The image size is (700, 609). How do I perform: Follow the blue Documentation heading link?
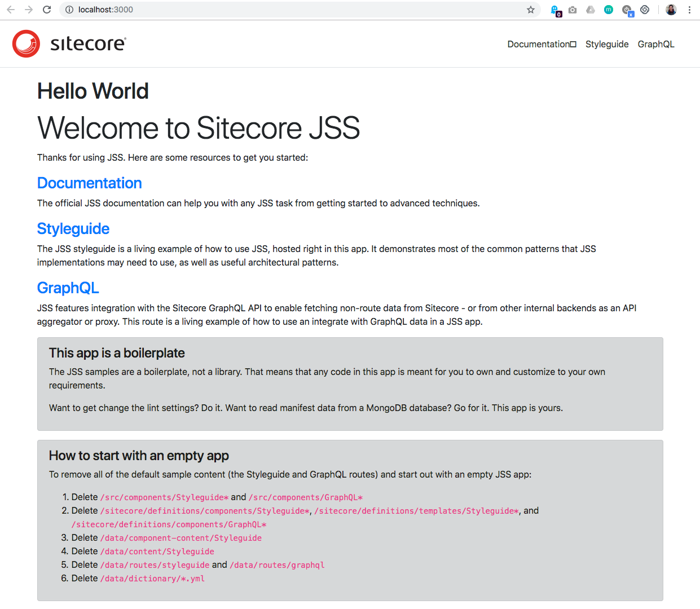click(x=89, y=183)
